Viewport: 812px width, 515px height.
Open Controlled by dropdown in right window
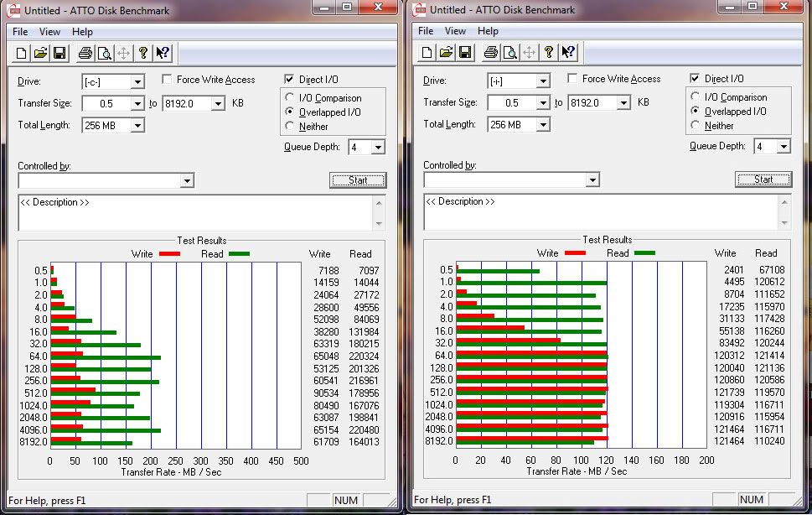[592, 179]
